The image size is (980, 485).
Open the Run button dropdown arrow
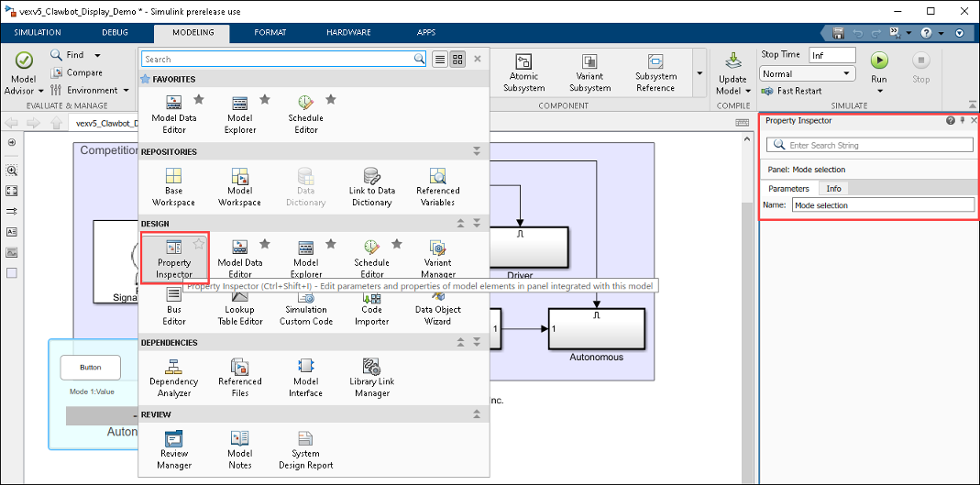tap(879, 92)
